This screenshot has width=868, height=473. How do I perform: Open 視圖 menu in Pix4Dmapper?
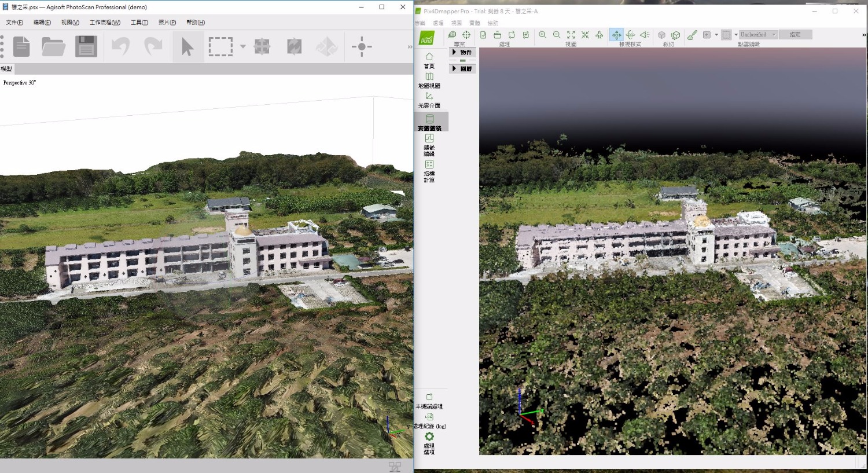click(x=457, y=23)
